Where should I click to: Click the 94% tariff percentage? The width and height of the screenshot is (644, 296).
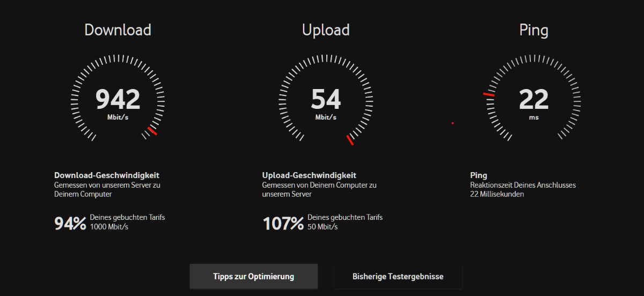click(70, 224)
